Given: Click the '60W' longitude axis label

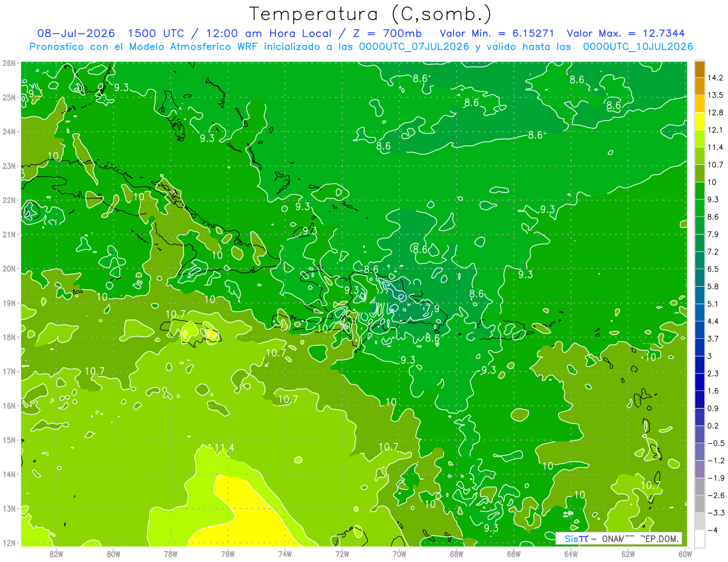Looking at the screenshot, I should point(685,554).
